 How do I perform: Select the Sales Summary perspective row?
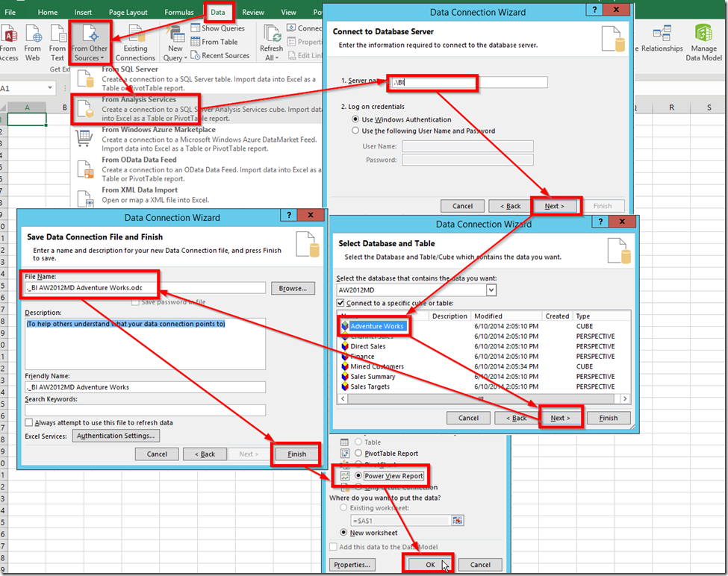point(485,377)
